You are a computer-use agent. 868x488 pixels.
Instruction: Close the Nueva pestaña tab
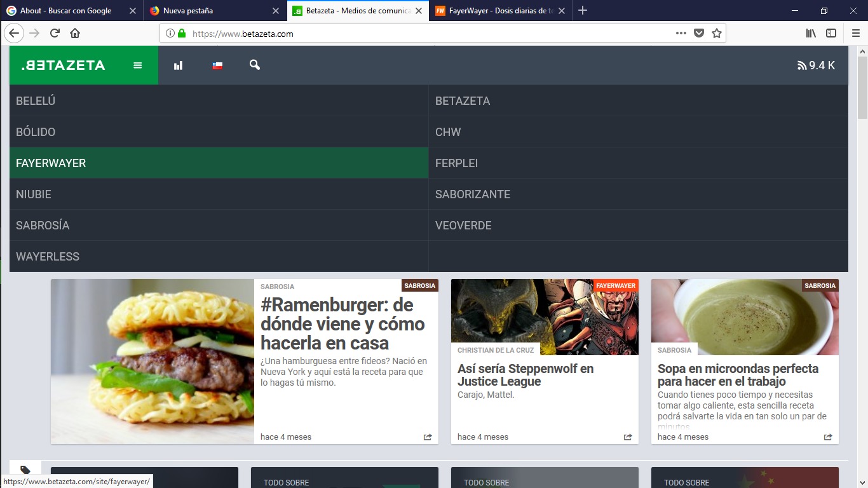point(275,11)
